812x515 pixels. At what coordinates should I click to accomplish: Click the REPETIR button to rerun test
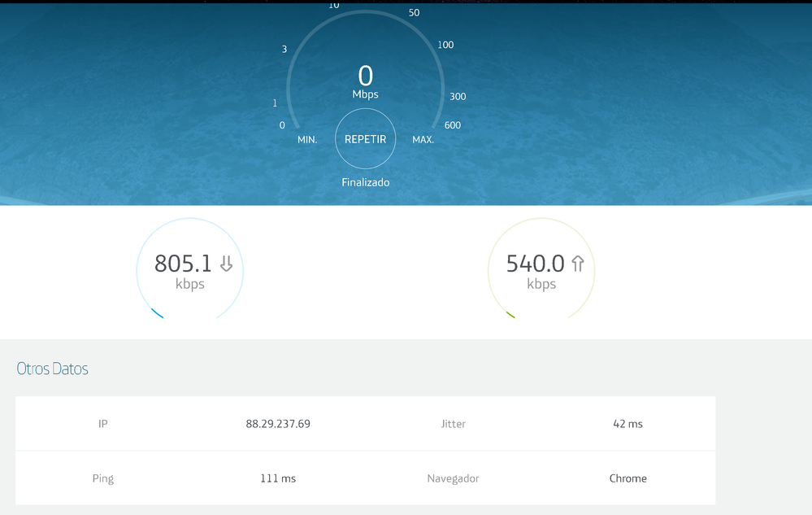point(365,139)
